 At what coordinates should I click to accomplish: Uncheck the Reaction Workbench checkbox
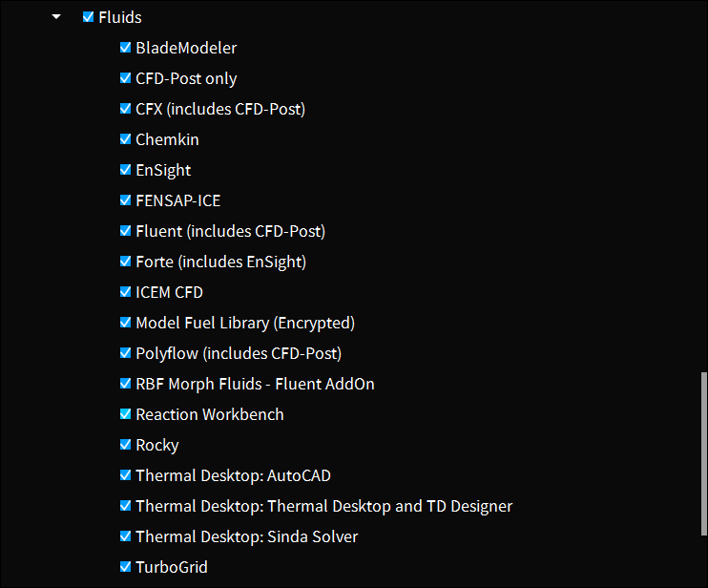click(125, 414)
